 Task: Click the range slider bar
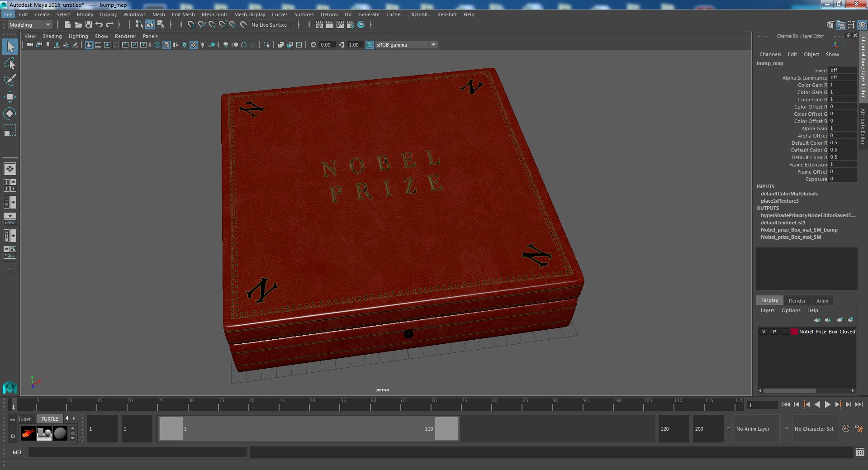pyautogui.click(x=309, y=428)
